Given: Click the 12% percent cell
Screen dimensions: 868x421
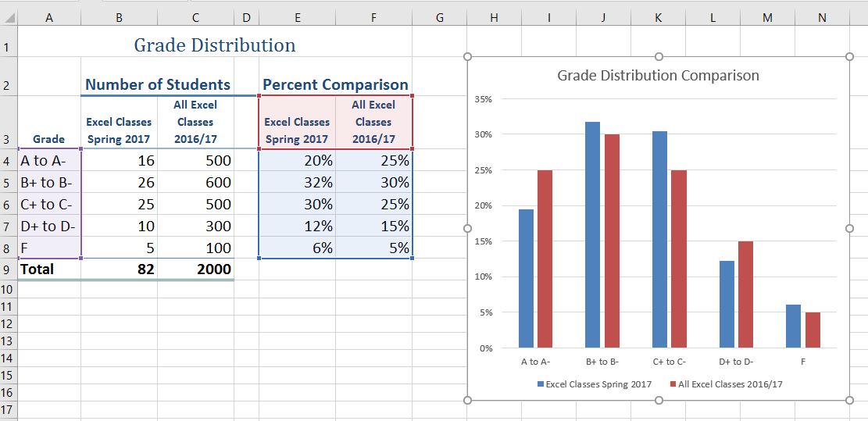Looking at the screenshot, I should coord(297,226).
